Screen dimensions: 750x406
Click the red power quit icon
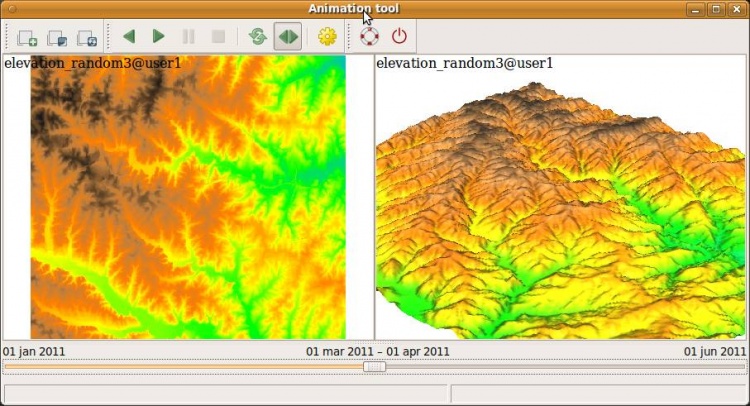[399, 37]
